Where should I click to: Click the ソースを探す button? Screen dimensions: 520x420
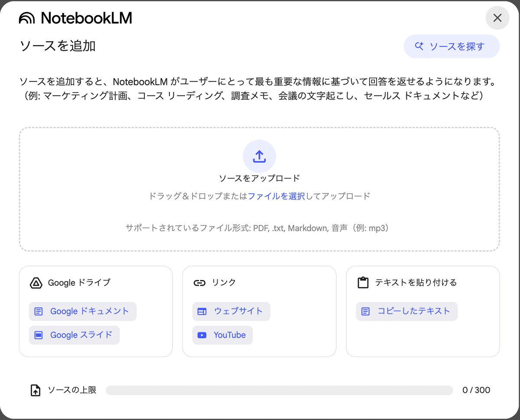452,46
